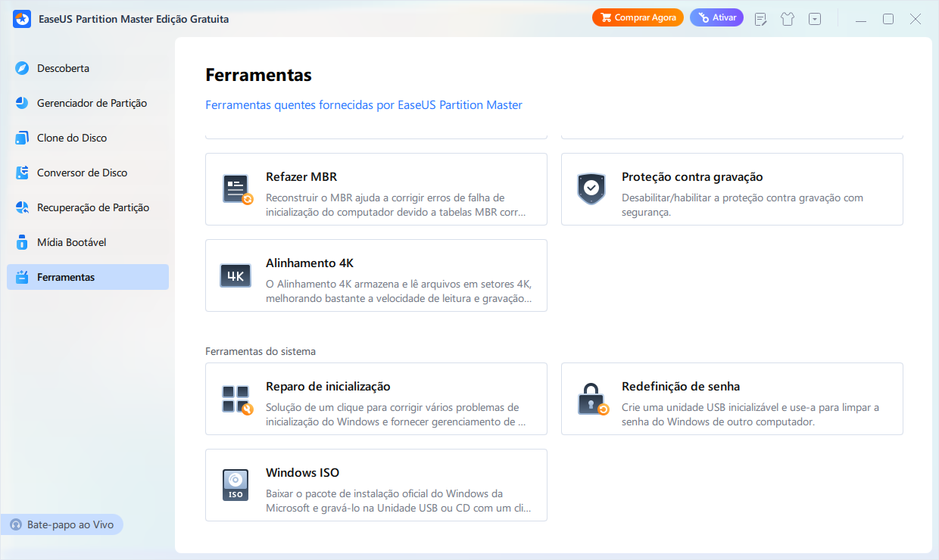939x560 pixels.
Task: Click the Descoberta compass icon
Action: pos(23,68)
